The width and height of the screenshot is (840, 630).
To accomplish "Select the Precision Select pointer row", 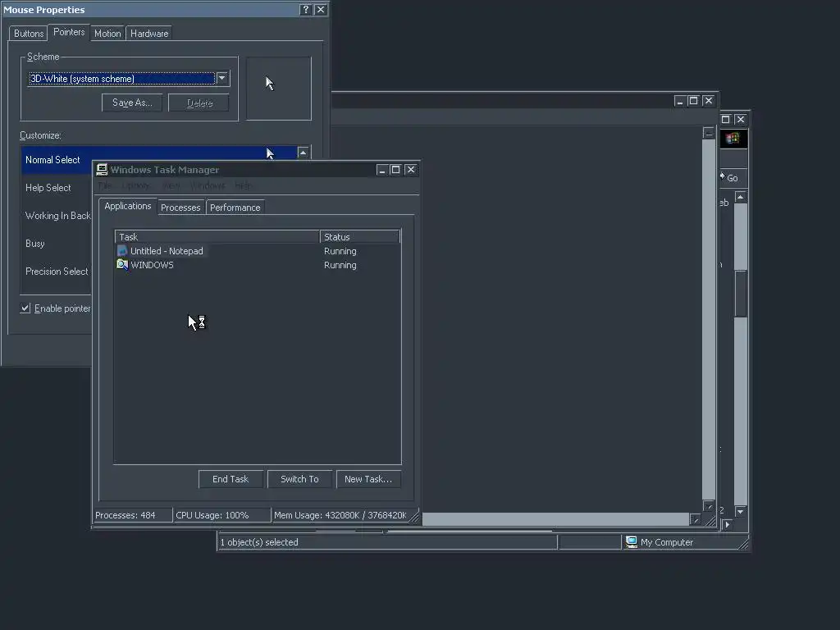I will [x=57, y=271].
